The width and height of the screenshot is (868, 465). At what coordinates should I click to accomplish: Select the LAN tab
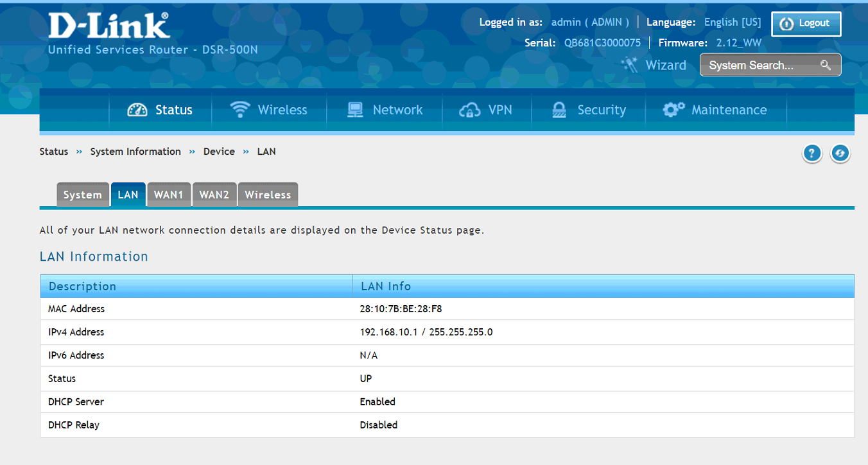click(128, 195)
